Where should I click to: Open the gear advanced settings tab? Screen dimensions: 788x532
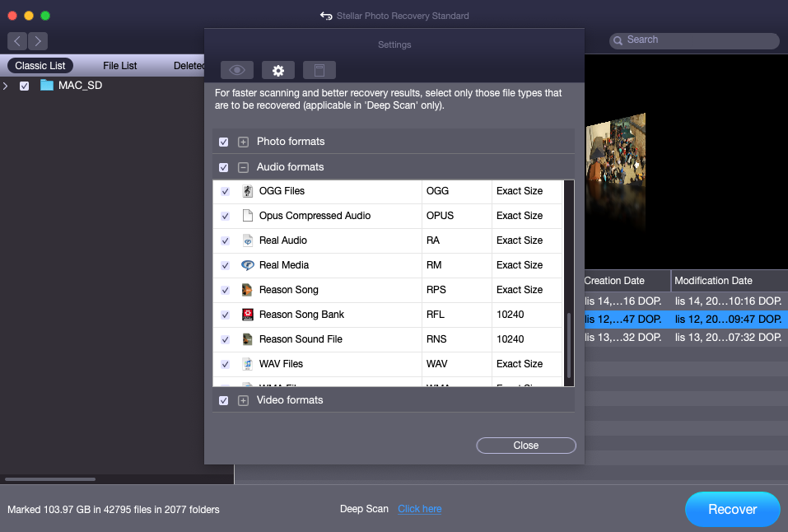[278, 70]
